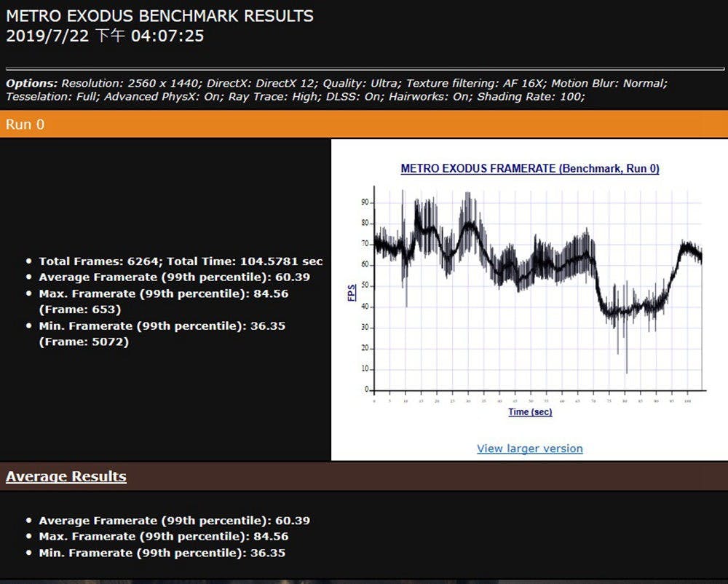Click Average Results 'Min. Framerate (99th percentile): 36.35'
The width and height of the screenshot is (728, 584).
tap(162, 553)
